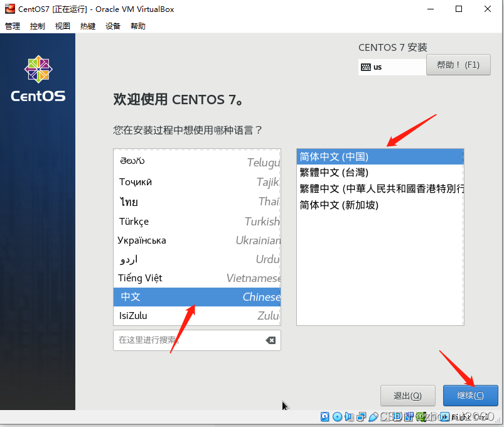Click the keyboard layout icon beside 'us'
This screenshot has height=427, width=504.
point(366,67)
